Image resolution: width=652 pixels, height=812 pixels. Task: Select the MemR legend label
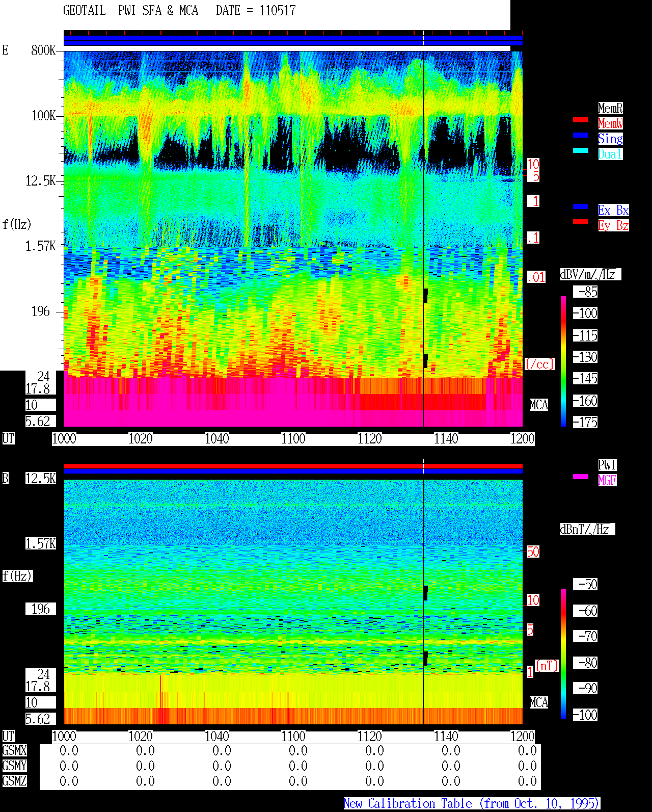pyautogui.click(x=610, y=108)
